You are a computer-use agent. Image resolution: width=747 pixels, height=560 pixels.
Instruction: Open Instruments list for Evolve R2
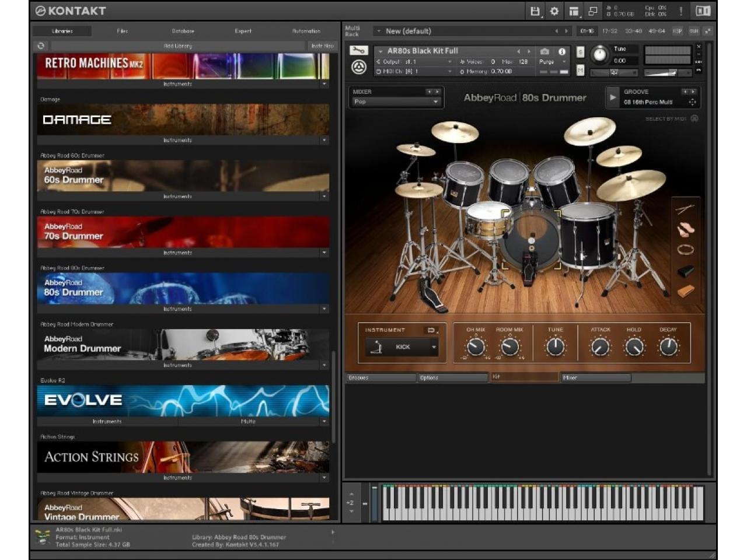click(x=107, y=421)
